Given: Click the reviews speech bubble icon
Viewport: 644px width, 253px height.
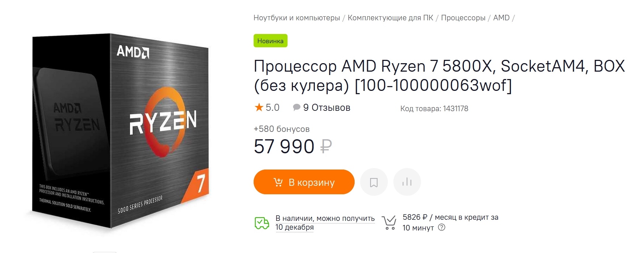Looking at the screenshot, I should tap(296, 107).
